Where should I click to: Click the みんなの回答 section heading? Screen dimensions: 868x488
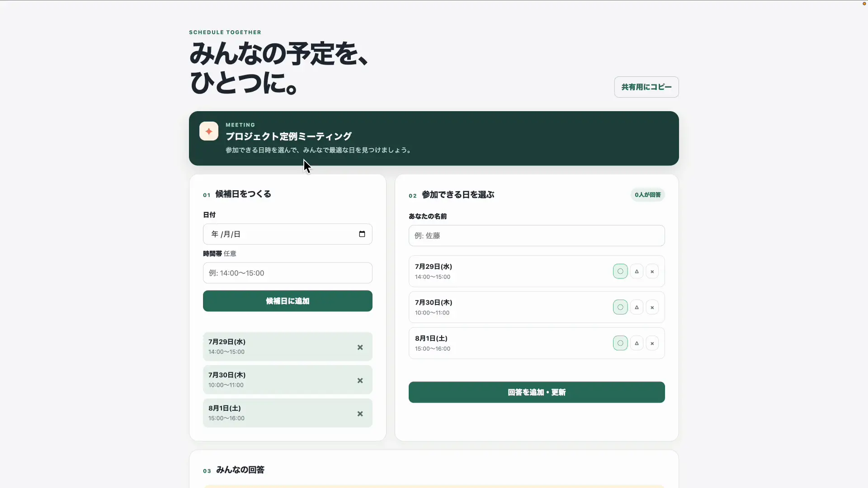click(x=240, y=470)
